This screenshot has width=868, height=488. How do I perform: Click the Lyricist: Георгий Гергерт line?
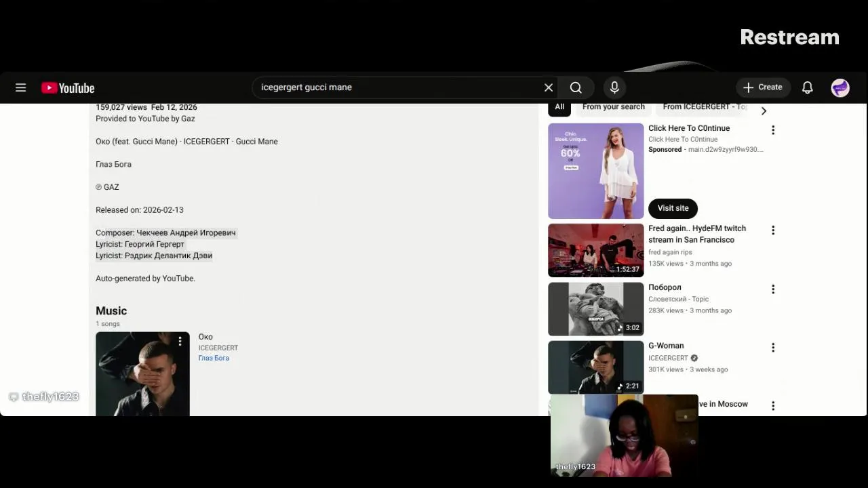[x=140, y=244]
